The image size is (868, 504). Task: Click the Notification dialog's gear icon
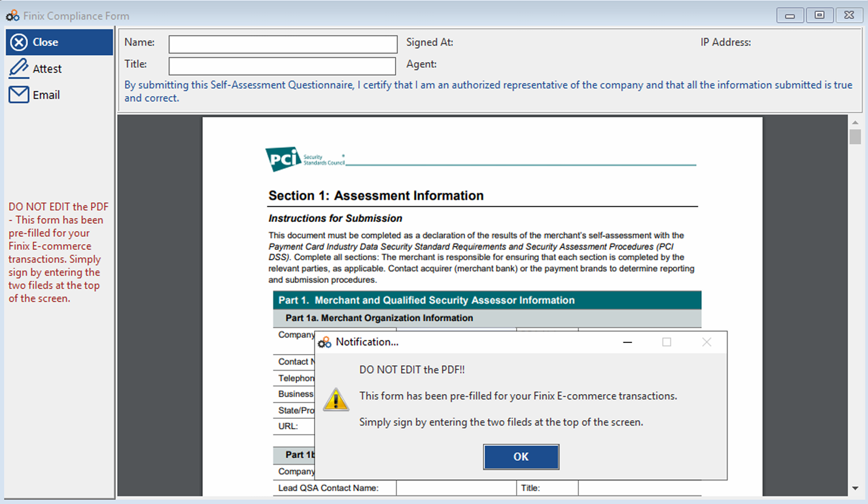click(x=324, y=342)
